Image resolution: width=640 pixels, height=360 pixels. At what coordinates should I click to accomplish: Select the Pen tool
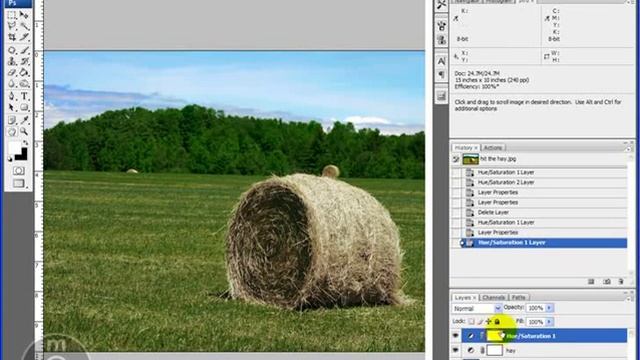coord(12,97)
